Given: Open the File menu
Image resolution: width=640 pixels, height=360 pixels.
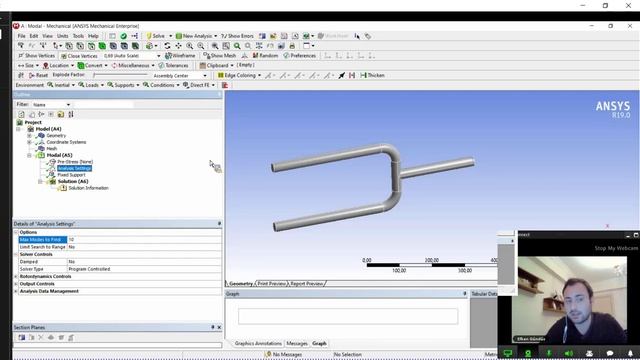Looking at the screenshot, I should (x=21, y=36).
